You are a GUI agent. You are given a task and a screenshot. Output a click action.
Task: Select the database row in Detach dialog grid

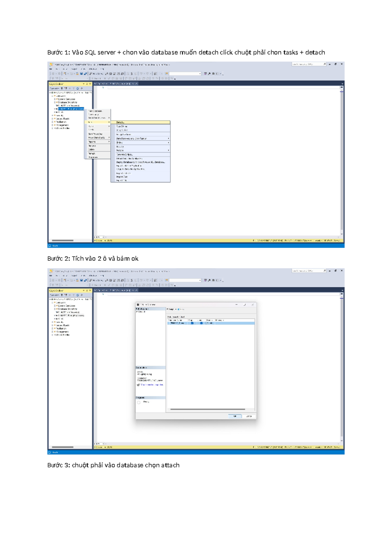click(x=211, y=323)
